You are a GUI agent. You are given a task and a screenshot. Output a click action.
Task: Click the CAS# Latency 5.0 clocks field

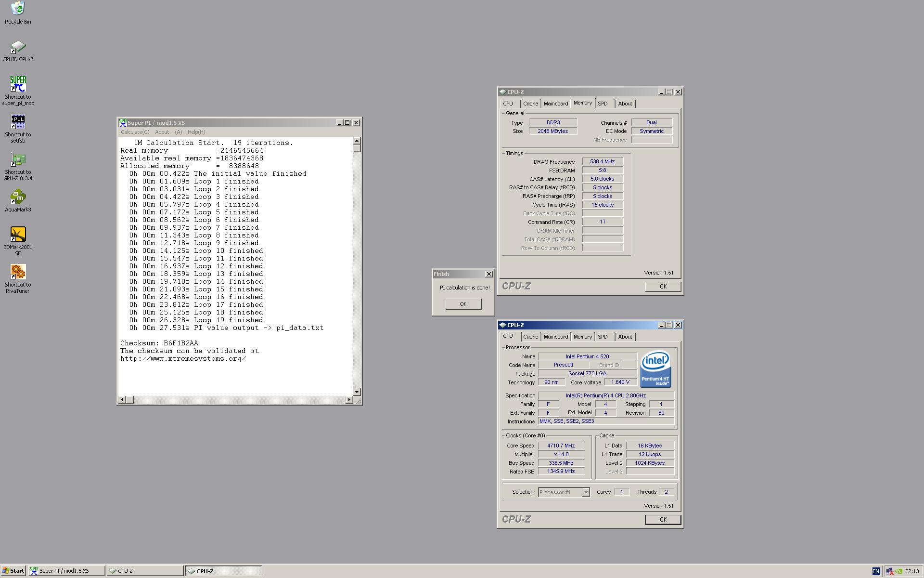(x=603, y=179)
